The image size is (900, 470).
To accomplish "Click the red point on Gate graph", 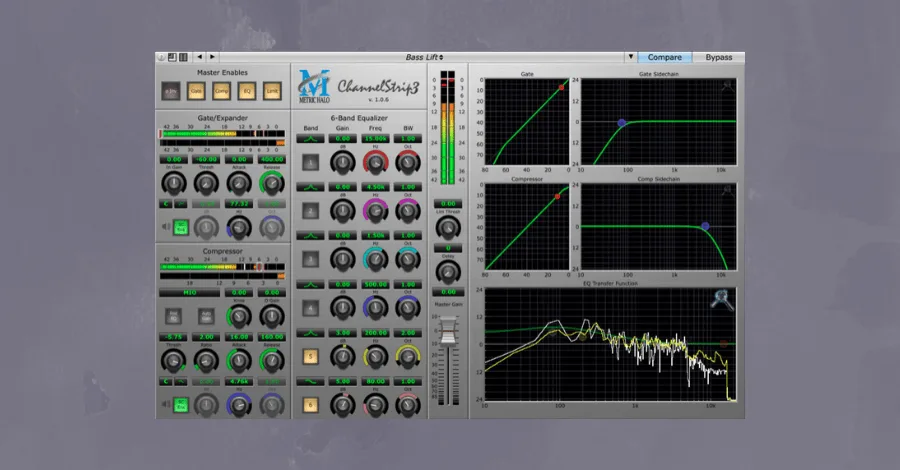I will click(561, 88).
